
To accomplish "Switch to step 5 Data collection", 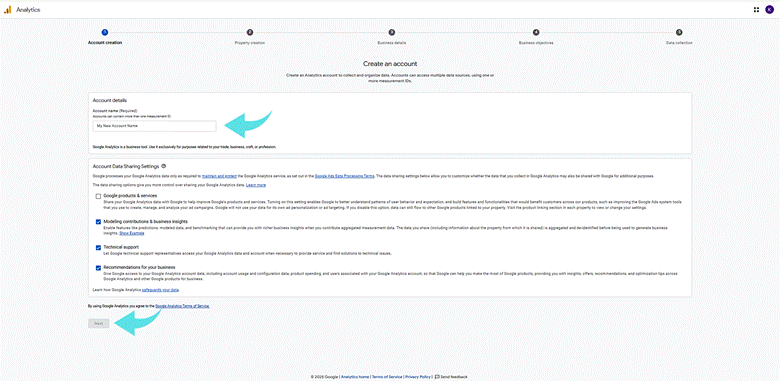I will coord(679,32).
